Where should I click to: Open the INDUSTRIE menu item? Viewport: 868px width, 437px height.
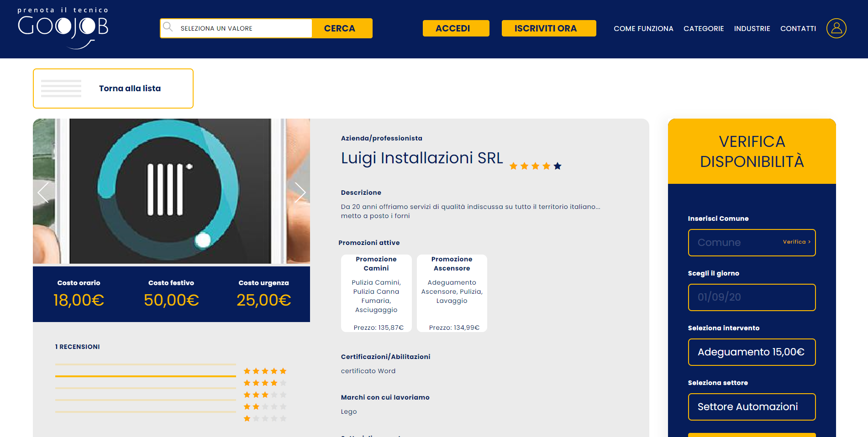(x=752, y=28)
